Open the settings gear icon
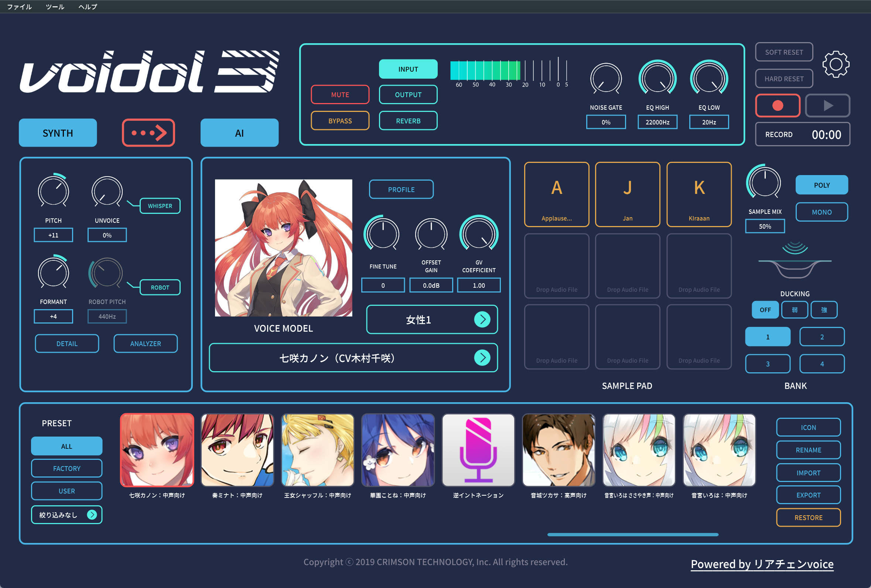This screenshot has width=871, height=588. click(836, 65)
